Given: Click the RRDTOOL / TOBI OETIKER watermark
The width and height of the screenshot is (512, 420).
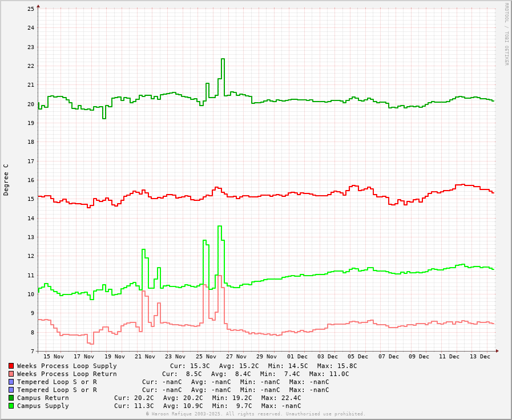Looking at the screenshot, I should point(506,34).
